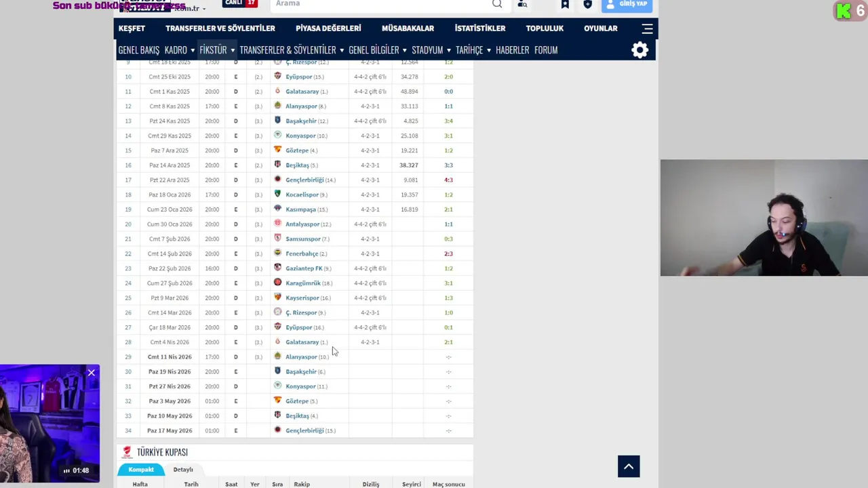Click the Konyaspor link in row 31
This screenshot has height=488, width=868.
[300, 386]
